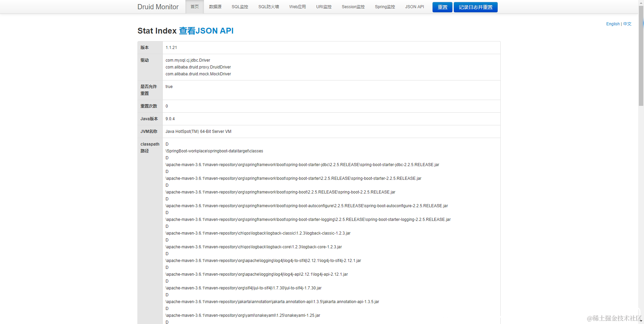
Task: Click the spring-boot-starter-logging-2.2.5.RELEASE.jar path
Action: (308, 220)
